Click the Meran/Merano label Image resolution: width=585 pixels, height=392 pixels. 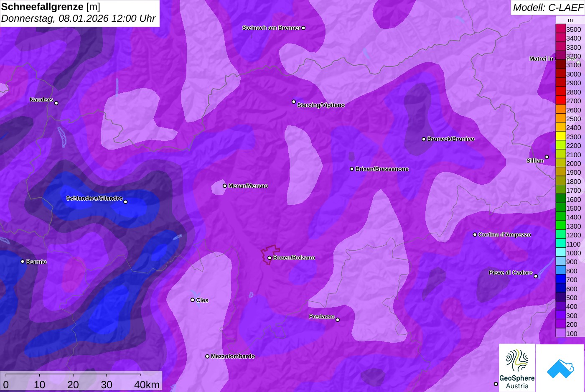(x=248, y=186)
